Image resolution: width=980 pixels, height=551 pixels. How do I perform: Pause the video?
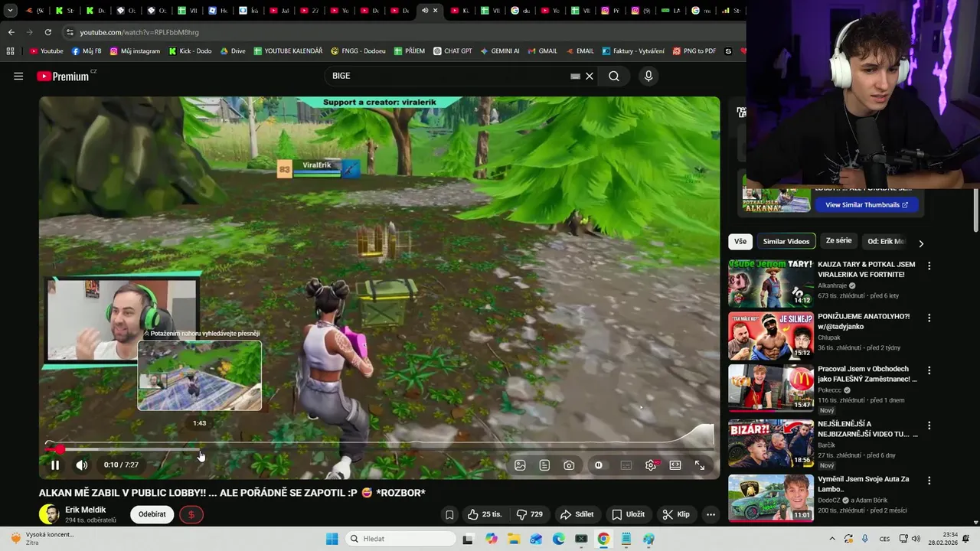[55, 465]
